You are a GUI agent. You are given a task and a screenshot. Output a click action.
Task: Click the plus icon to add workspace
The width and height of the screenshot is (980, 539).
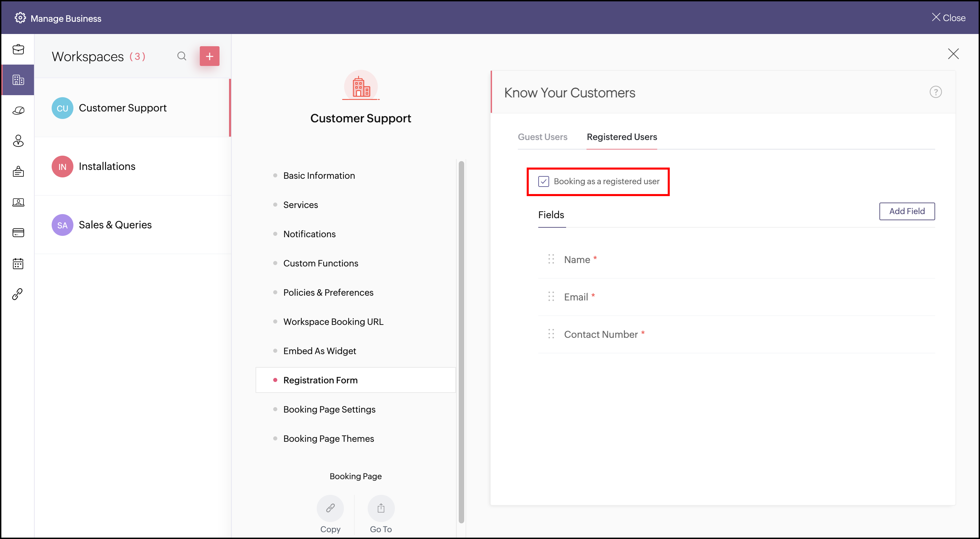[x=209, y=56]
